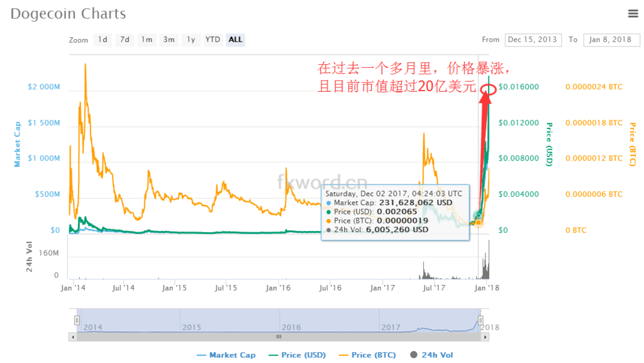Click the $0.008000 price axis label
The width and height of the screenshot is (644, 363).
tap(519, 159)
